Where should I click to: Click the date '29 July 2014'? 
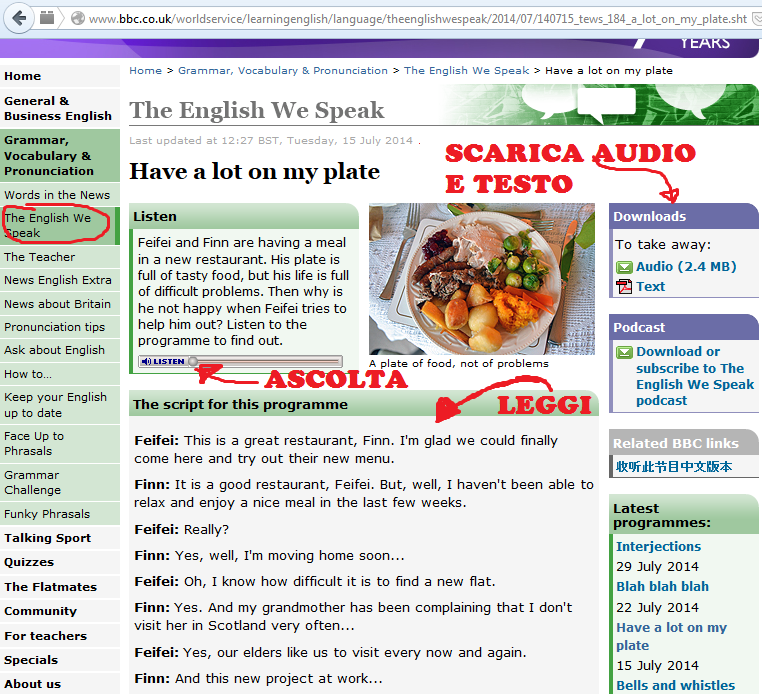click(657, 567)
